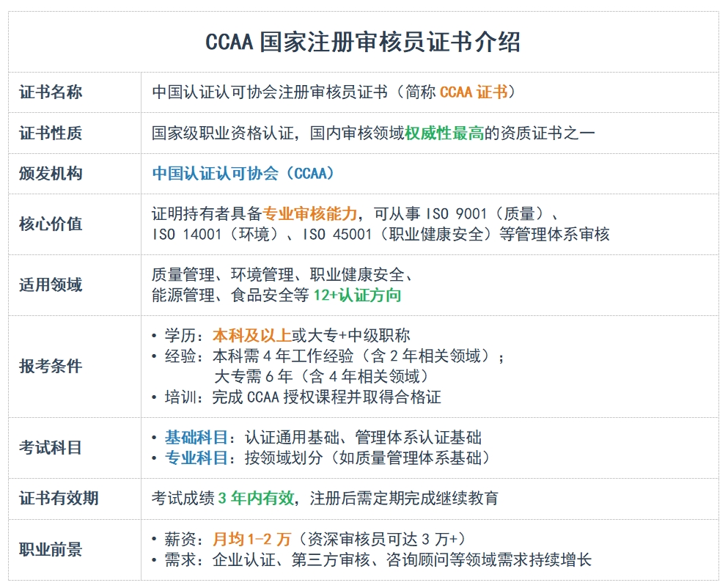
Task: Click the orange '本科及以上' text
Action: (252, 335)
